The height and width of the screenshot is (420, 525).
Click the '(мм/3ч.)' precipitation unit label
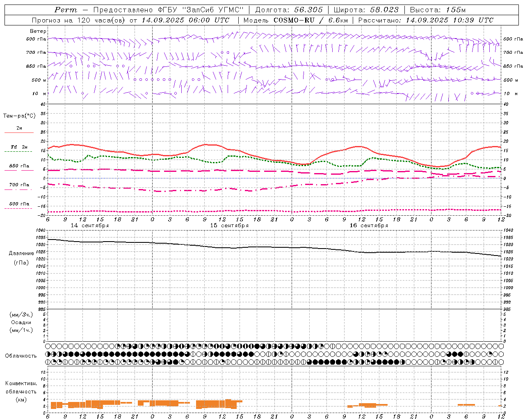21,315
